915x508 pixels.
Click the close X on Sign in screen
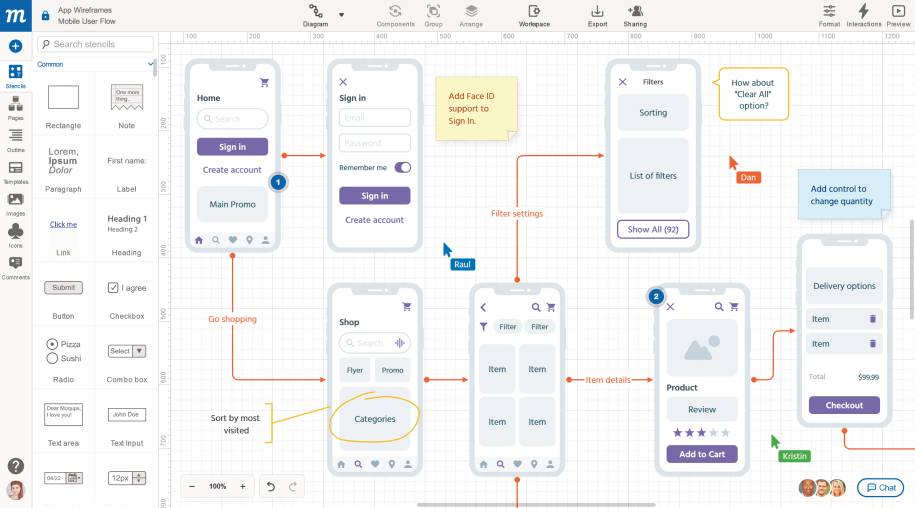coord(343,82)
